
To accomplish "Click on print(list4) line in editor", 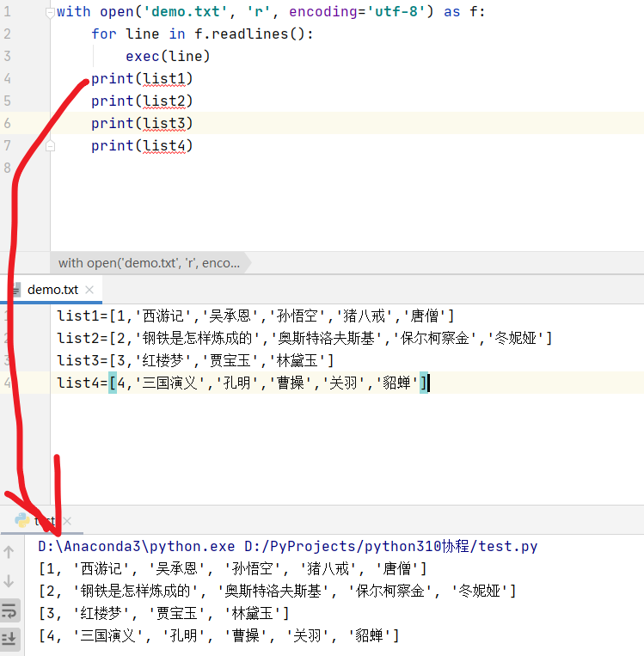I will pyautogui.click(x=142, y=145).
